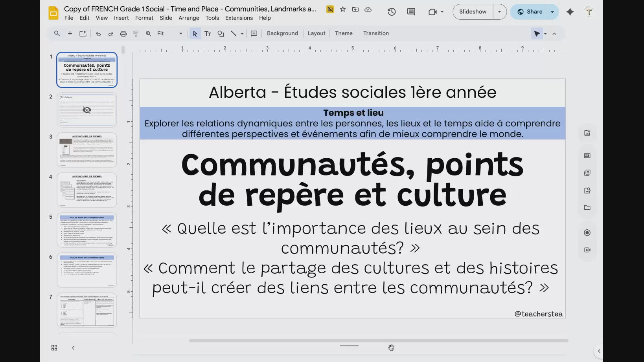
Task: Toggle the grid view button
Action: click(x=54, y=348)
